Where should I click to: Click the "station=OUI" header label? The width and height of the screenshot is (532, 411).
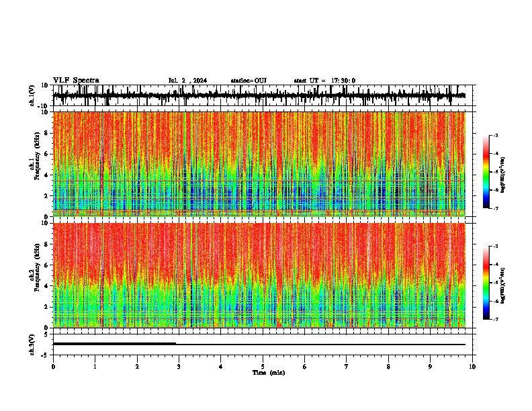click(249, 81)
